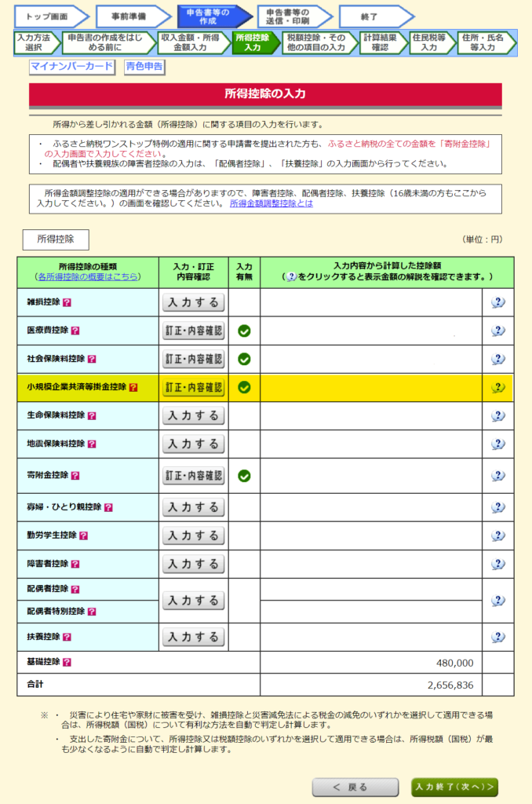The image size is (532, 804).
Task: Click explanation bubble icon in 雑損控除 row
Action: pos(497,302)
